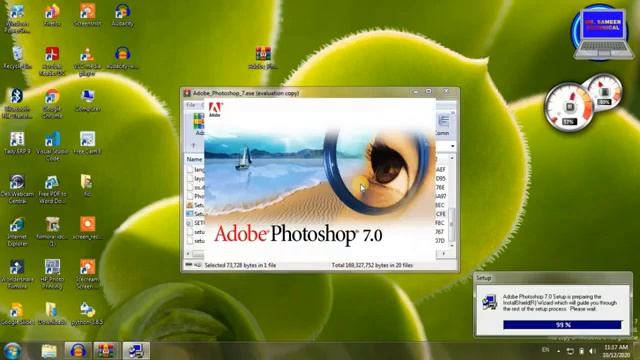Launch Wondershare Filmora shortcut
The height and width of the screenshot is (360, 640).
(17, 274)
